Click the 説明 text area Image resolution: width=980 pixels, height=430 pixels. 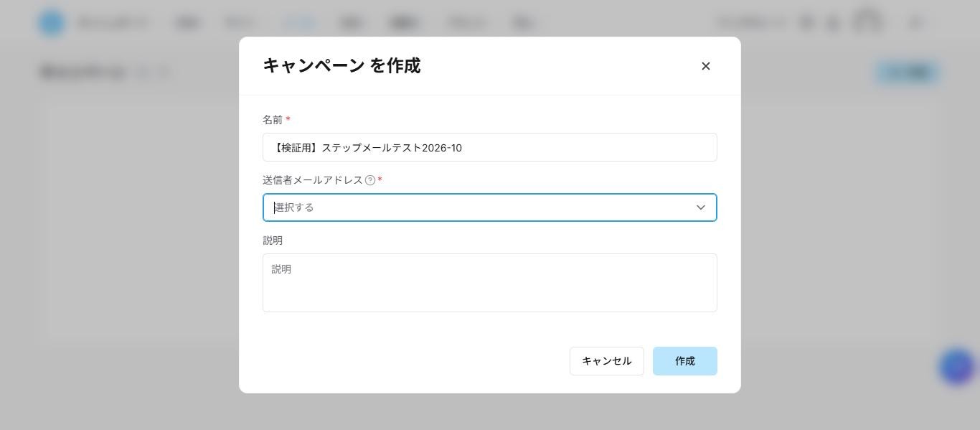(490, 283)
